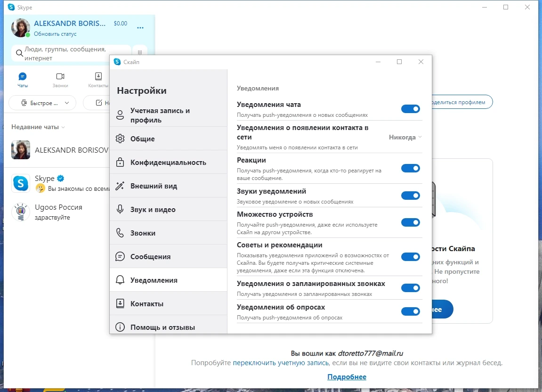Click the gear icon beside Общие

tap(120, 139)
